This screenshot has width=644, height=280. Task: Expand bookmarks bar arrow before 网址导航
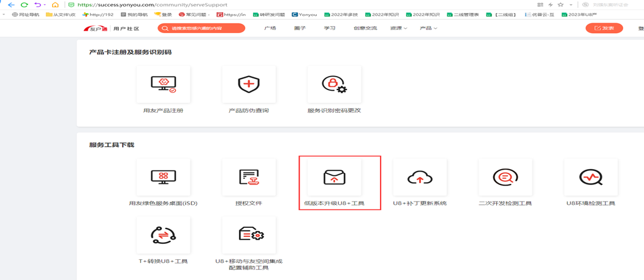[x=4, y=14]
